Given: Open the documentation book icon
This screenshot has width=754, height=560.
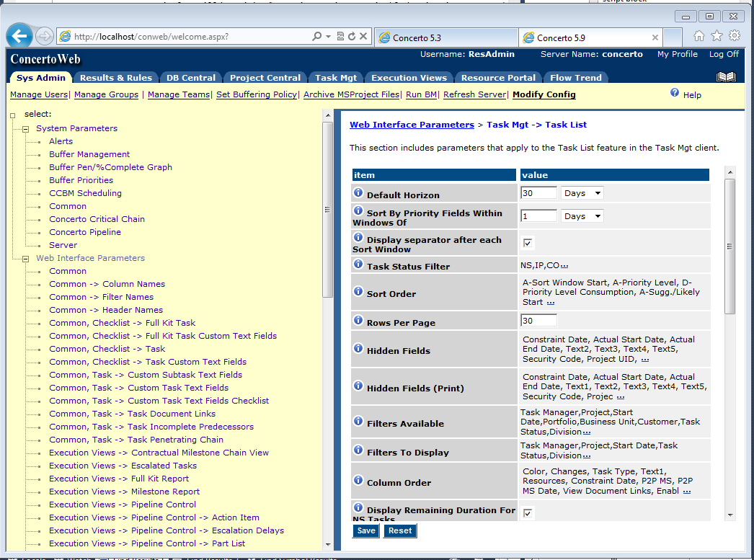Looking at the screenshot, I should tap(726, 77).
